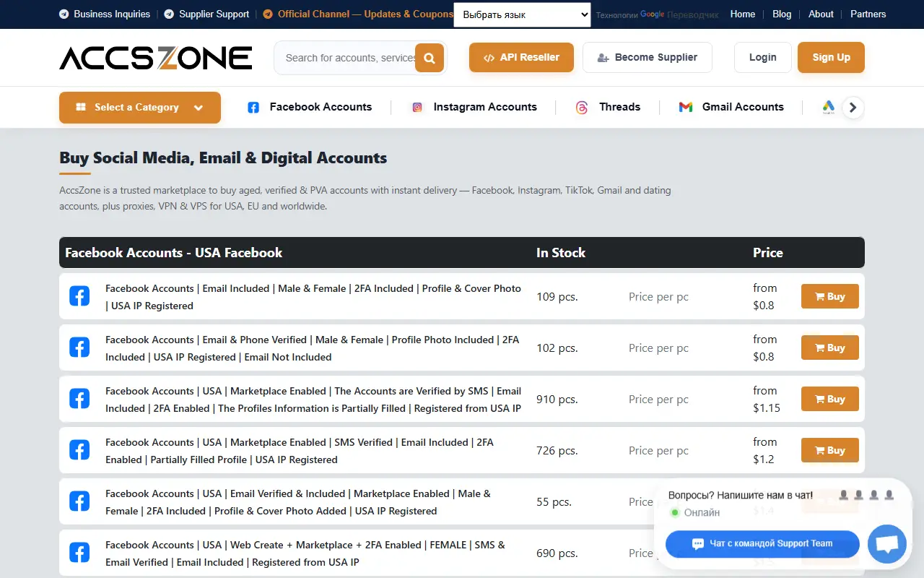Click orange Telegram icon beside Official Channel

(x=268, y=14)
